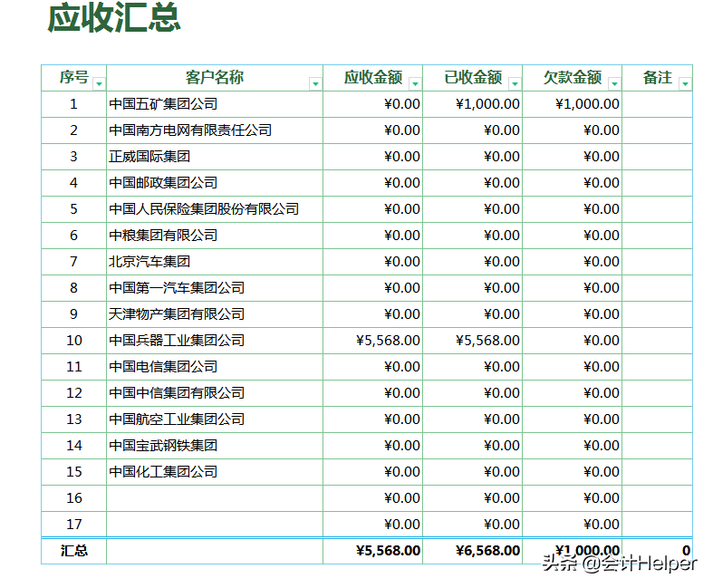Select the 已收金额 header cell
The height and width of the screenshot is (588, 713).
(472, 78)
